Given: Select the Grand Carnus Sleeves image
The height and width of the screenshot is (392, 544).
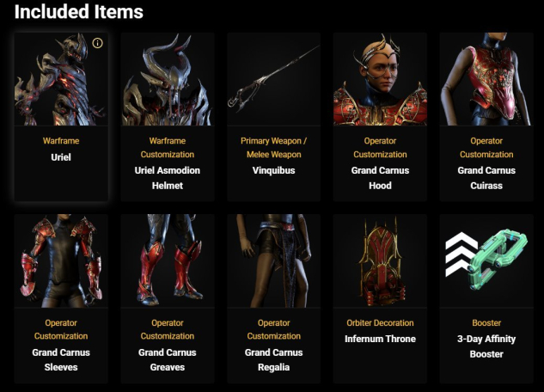Looking at the screenshot, I should 61,260.
